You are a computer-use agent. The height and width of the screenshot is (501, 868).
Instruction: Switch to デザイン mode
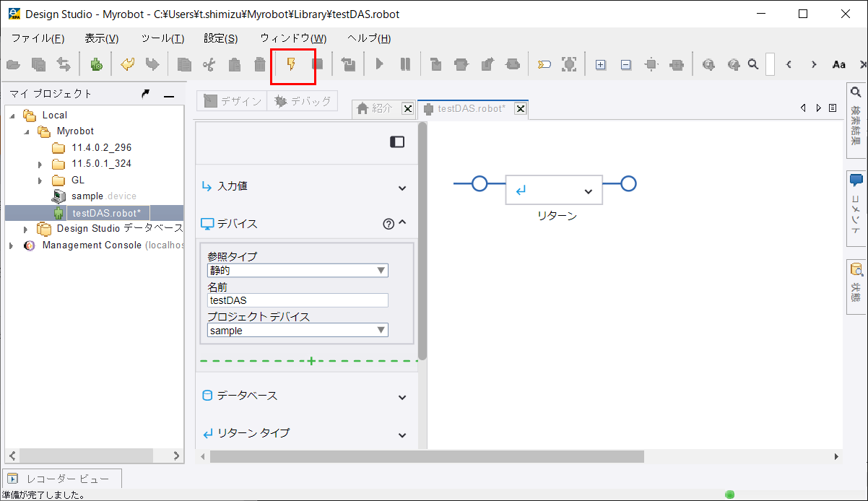[x=232, y=101]
